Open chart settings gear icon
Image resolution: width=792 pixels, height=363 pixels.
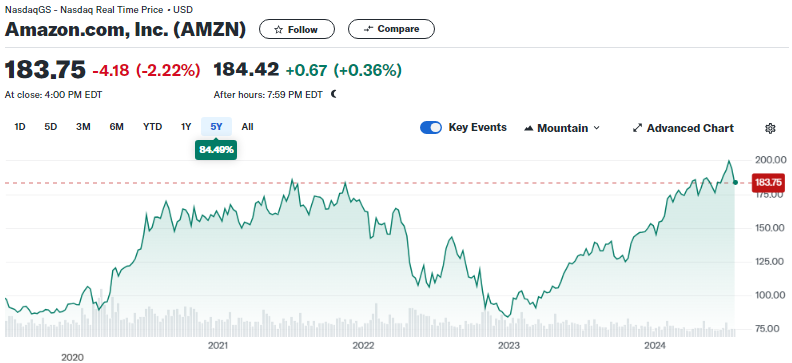pyautogui.click(x=770, y=128)
